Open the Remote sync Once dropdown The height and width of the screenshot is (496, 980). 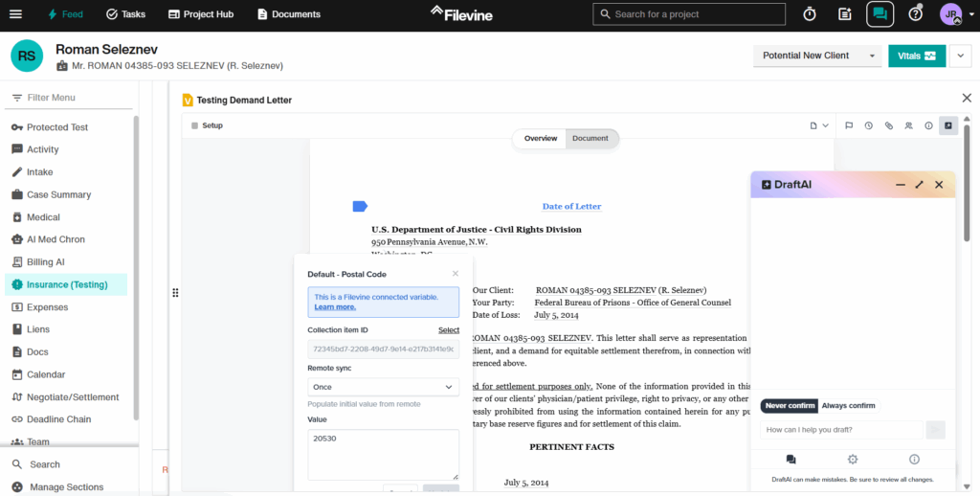point(383,387)
